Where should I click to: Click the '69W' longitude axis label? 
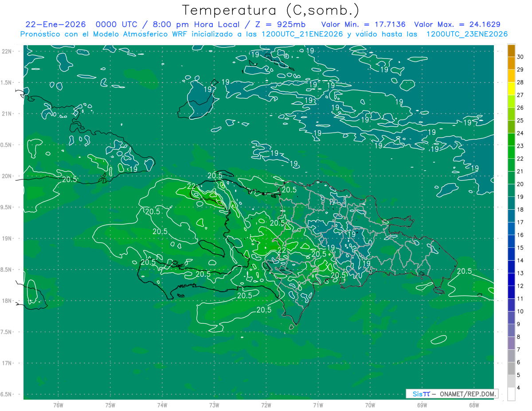[422, 405]
